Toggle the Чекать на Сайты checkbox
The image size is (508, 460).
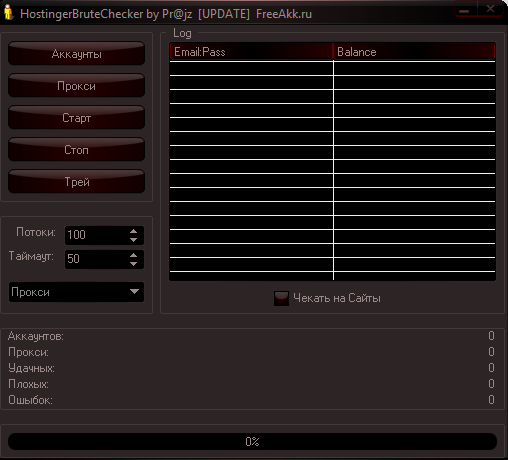tap(281, 298)
